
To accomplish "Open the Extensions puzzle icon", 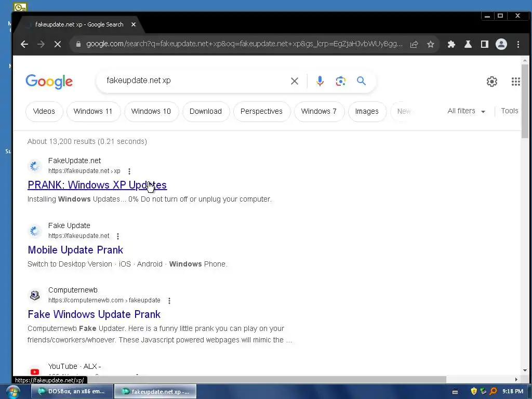I will [451, 44].
